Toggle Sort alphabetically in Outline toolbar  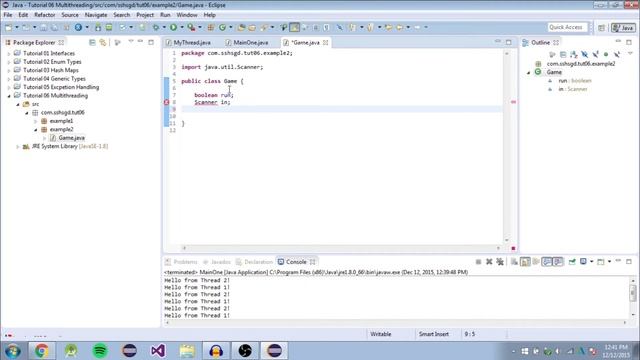[574, 54]
